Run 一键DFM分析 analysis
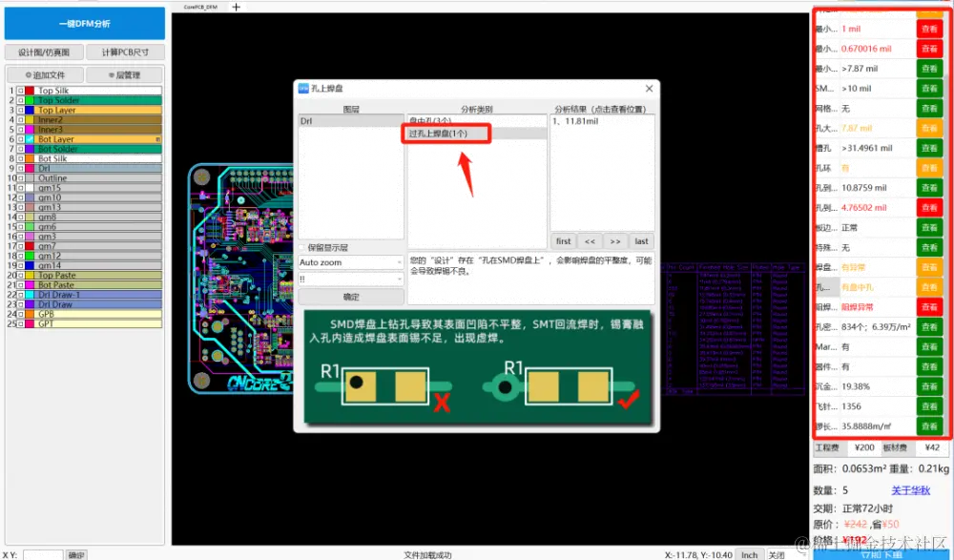 click(x=85, y=24)
